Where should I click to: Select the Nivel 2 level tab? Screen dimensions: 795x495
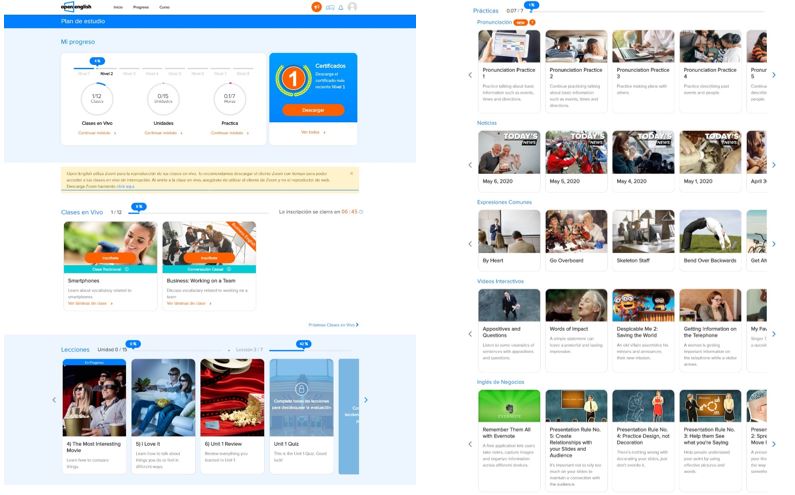pos(106,74)
